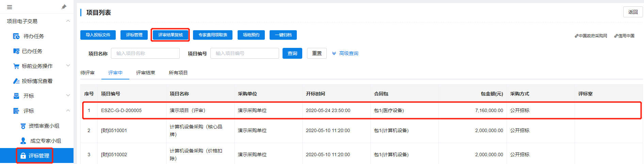The image size is (644, 164).
Task: Expand the 开标 menu
Action: click(x=68, y=96)
